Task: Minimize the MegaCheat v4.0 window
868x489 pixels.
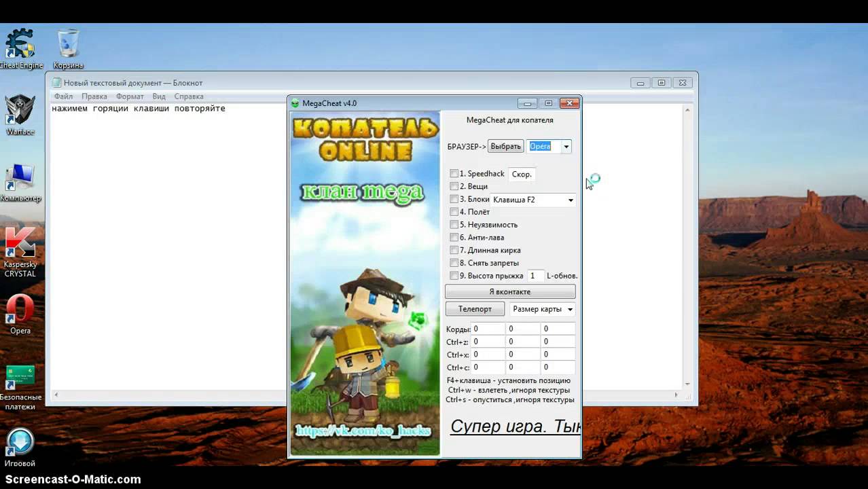Action: pos(527,103)
